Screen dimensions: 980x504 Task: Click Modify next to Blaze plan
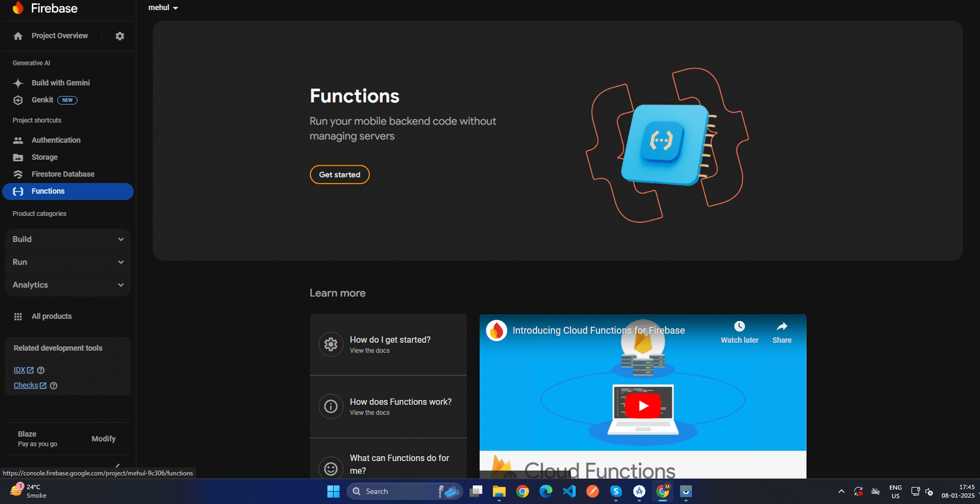tap(104, 439)
